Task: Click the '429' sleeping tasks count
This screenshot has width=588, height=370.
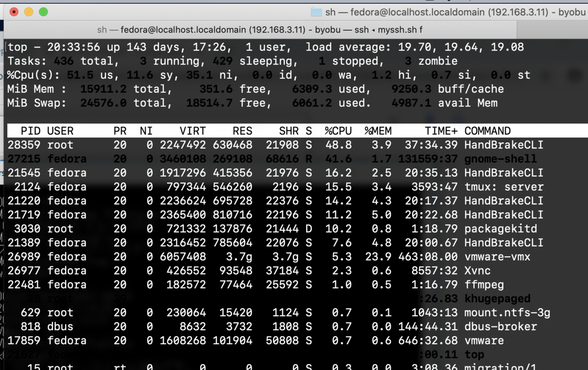Action: click(x=223, y=61)
